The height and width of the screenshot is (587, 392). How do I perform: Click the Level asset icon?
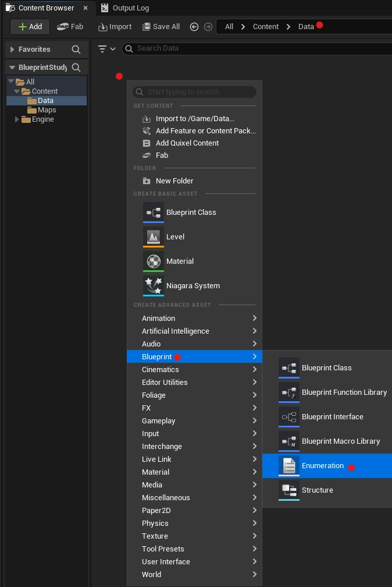tap(154, 236)
